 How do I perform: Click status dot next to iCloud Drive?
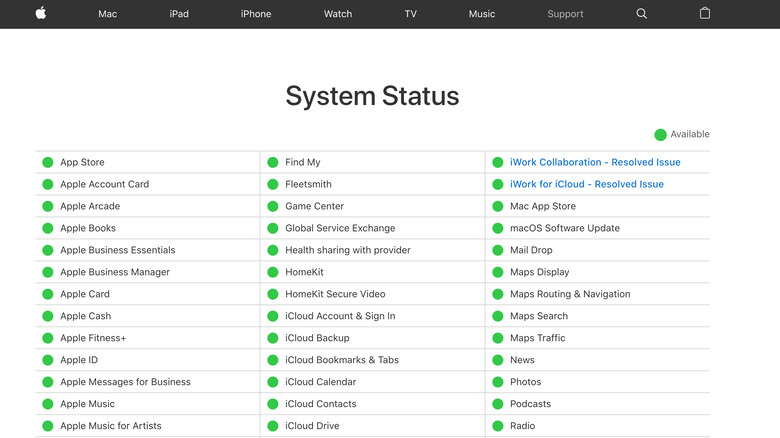[273, 426]
